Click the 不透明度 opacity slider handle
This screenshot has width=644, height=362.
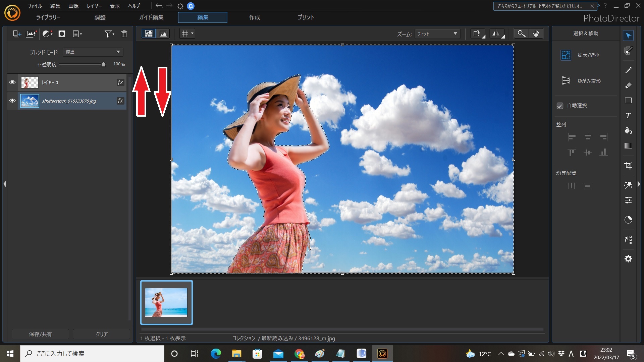click(103, 64)
